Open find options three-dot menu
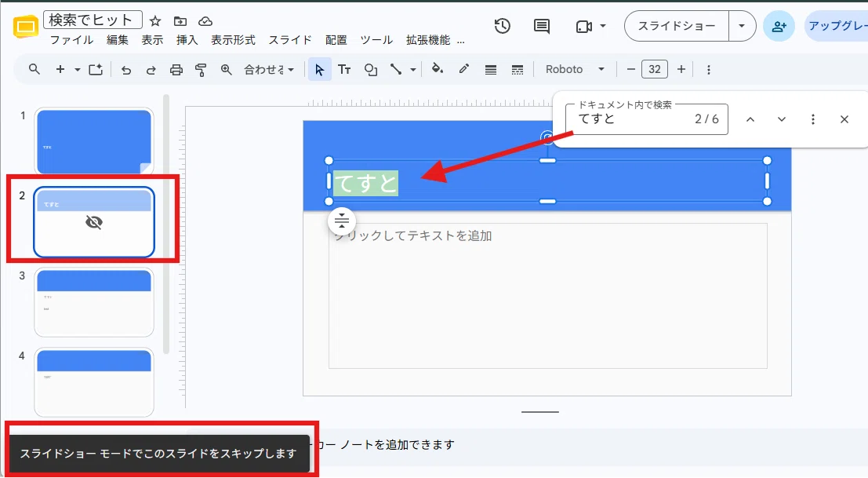 click(812, 119)
